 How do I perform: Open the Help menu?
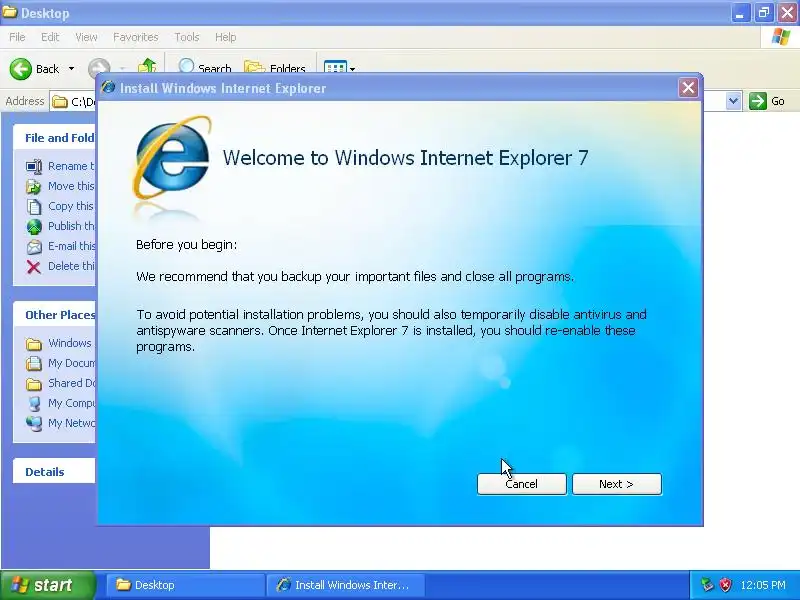226,37
